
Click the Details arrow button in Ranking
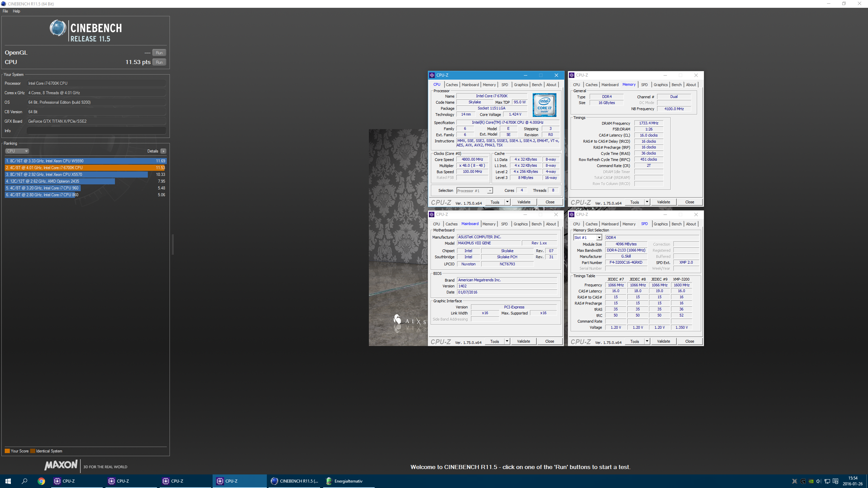pyautogui.click(x=163, y=151)
